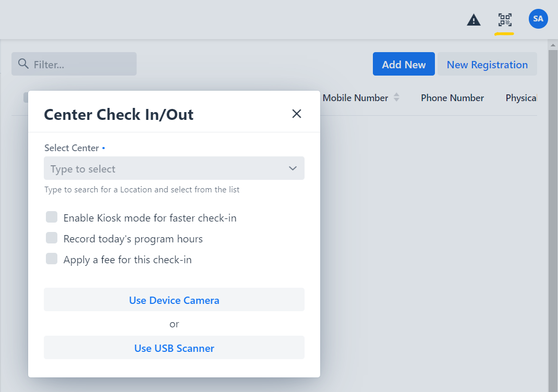Click the scrollbar up arrow
Image resolution: width=558 pixels, height=392 pixels.
(x=553, y=45)
